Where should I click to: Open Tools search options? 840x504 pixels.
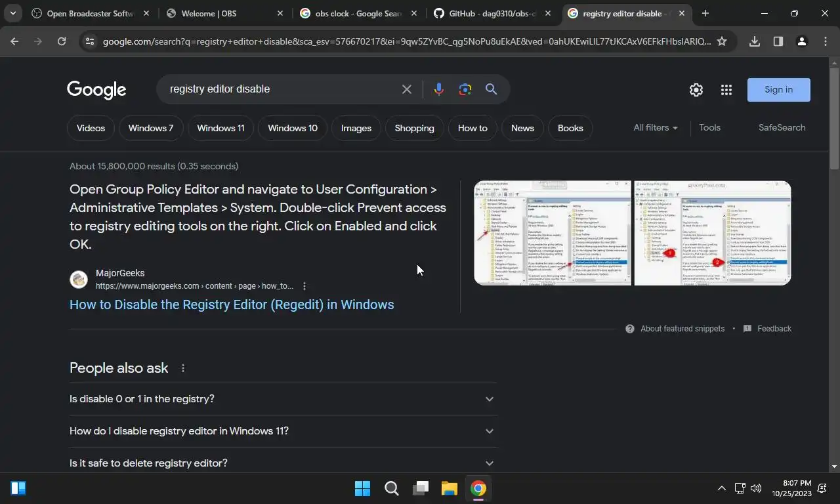(x=709, y=128)
